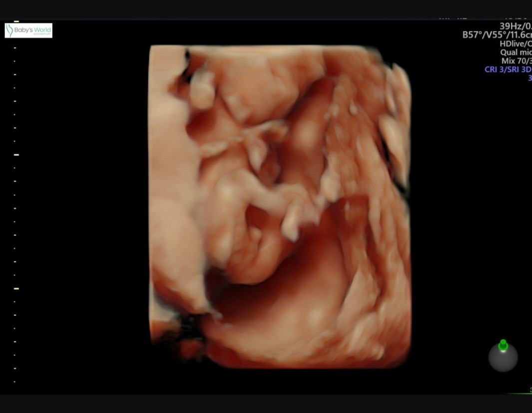Click the topmost long depth scale tick
Viewport: 532px width, 413px height.
[16, 21]
